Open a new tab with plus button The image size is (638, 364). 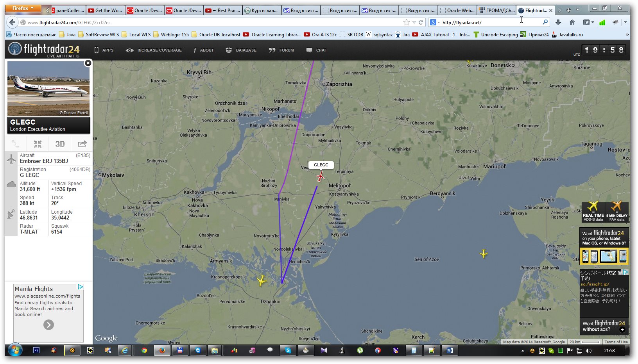click(x=569, y=10)
